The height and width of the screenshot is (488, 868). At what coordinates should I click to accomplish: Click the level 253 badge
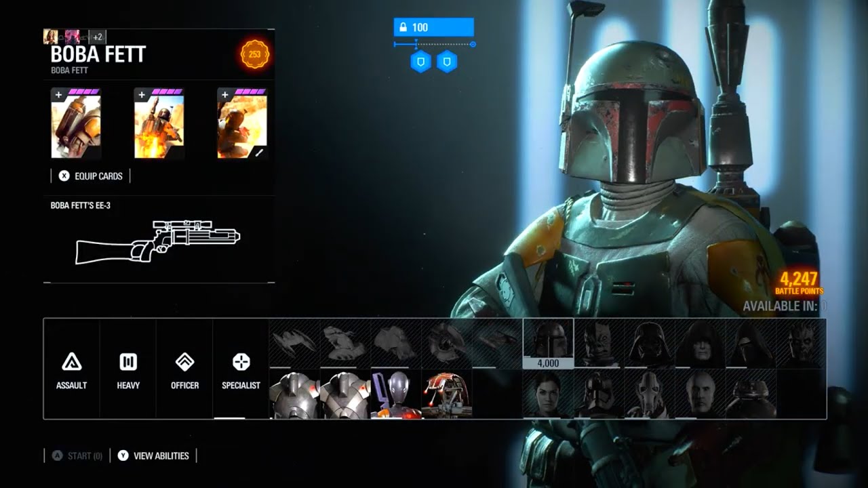tap(255, 54)
